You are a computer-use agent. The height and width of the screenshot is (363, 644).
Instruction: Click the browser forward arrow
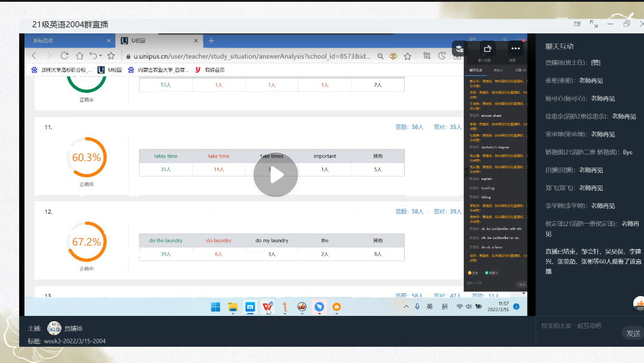point(49,56)
